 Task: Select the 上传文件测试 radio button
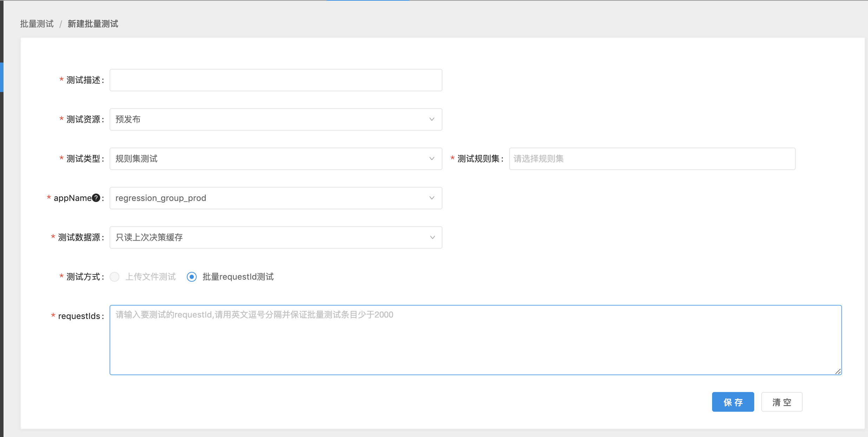(x=114, y=277)
